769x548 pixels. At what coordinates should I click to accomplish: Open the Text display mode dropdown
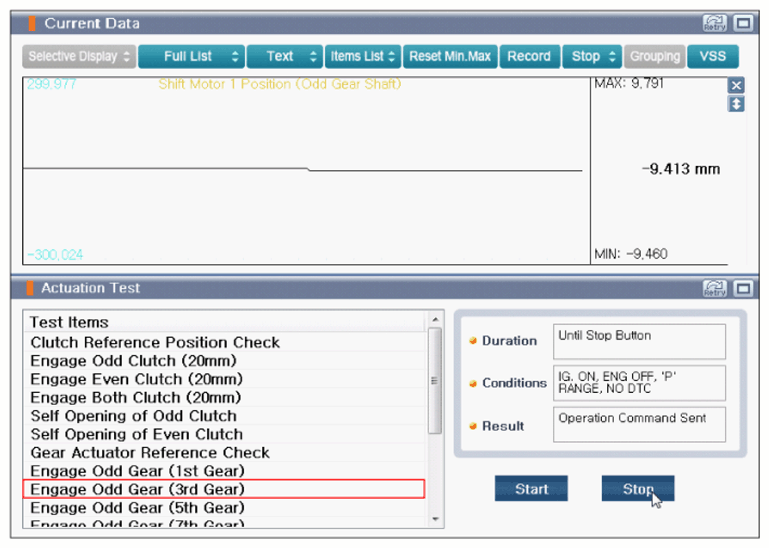coord(284,56)
